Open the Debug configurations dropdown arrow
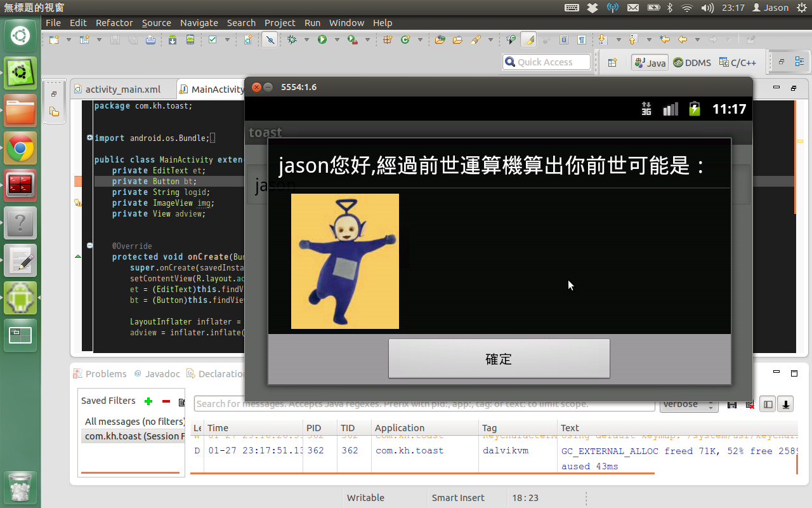 point(306,39)
